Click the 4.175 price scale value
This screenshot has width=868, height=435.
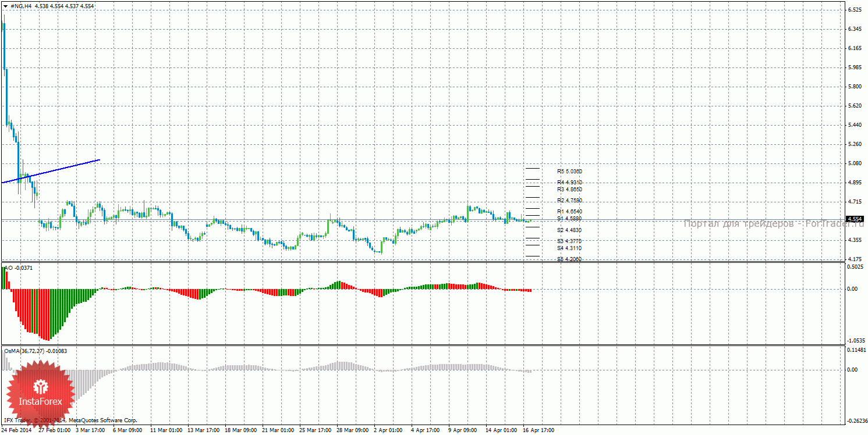click(855, 259)
